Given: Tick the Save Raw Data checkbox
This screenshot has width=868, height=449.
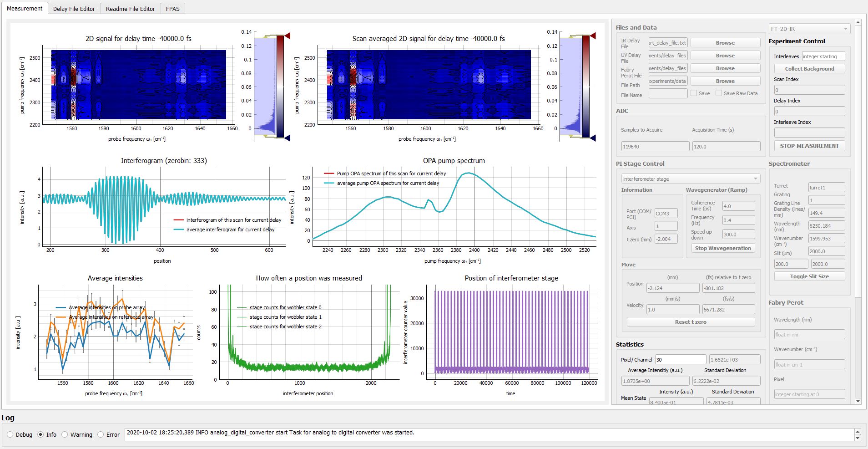Looking at the screenshot, I should pos(719,93).
